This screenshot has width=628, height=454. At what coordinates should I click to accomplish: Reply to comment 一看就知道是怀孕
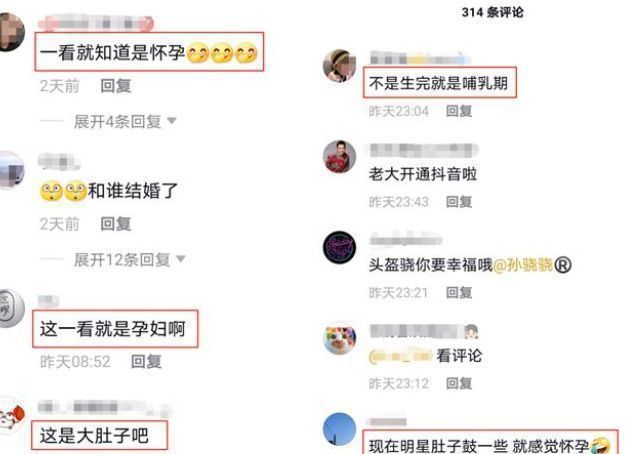click(116, 86)
